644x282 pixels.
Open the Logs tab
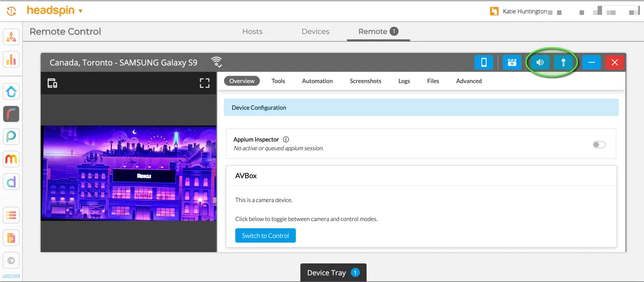[404, 81]
